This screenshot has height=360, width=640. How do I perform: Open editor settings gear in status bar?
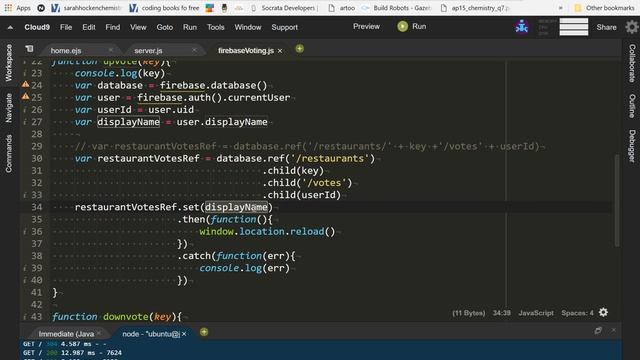click(603, 313)
